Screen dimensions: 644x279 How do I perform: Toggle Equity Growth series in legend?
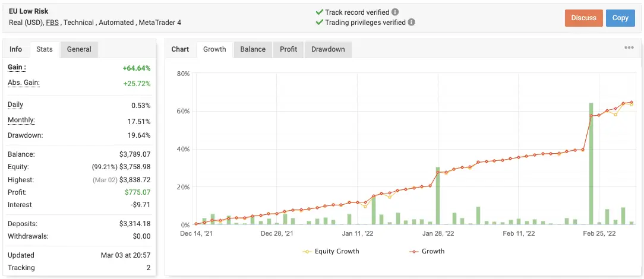[x=331, y=251]
